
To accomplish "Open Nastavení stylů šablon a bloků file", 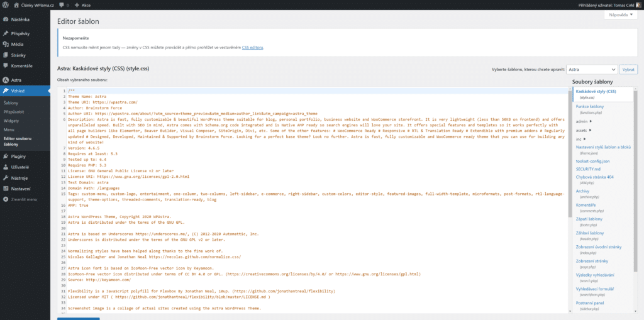I will 603,146.
